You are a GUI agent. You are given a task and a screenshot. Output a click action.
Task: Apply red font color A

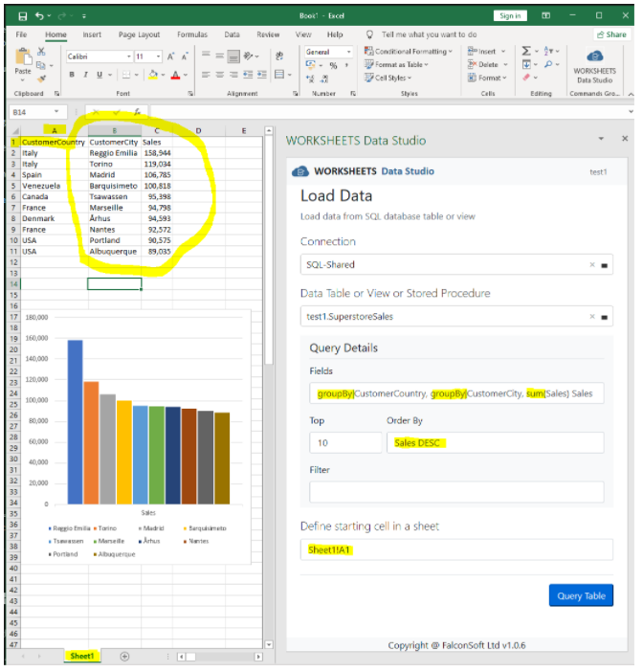(x=175, y=75)
